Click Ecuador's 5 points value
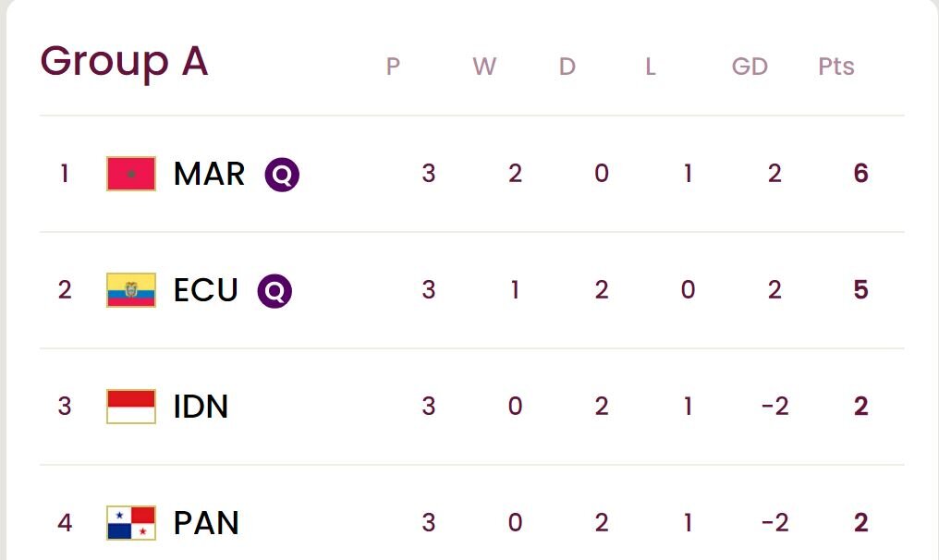The width and height of the screenshot is (939, 560). coord(861,290)
